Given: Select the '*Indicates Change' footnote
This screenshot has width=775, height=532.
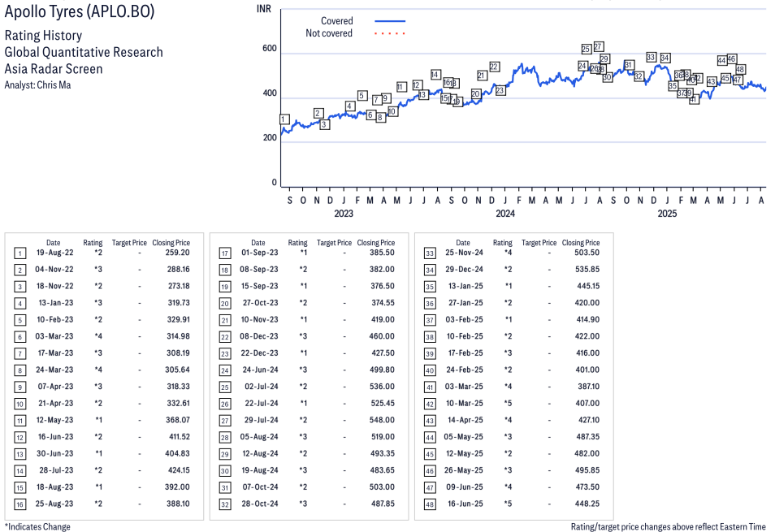Looking at the screenshot, I should 37,526.
